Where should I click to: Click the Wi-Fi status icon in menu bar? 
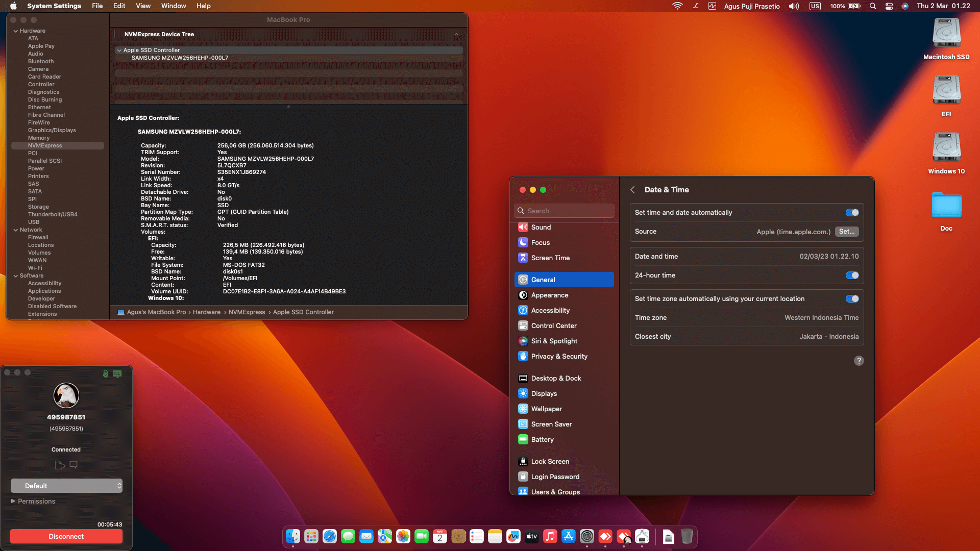677,6
